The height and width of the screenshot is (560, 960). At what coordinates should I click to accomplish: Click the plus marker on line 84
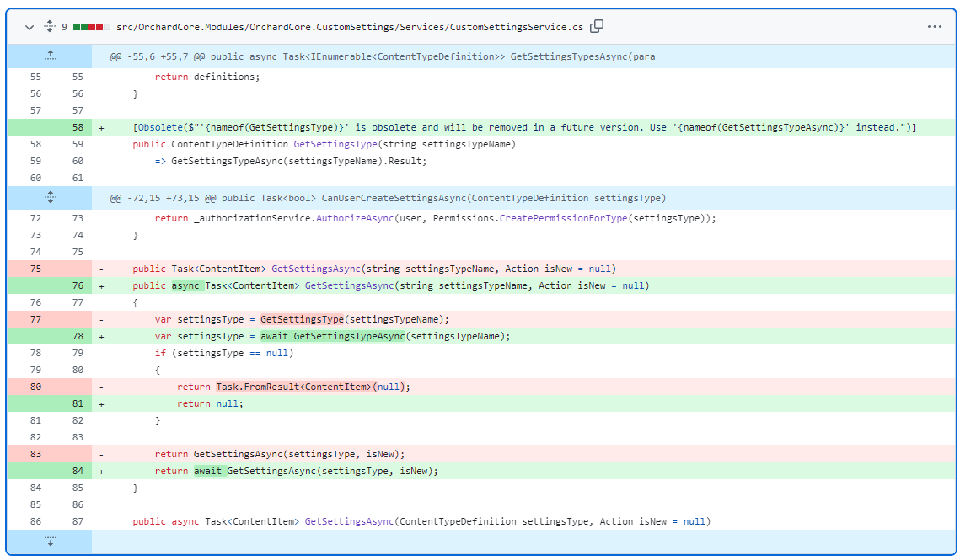(102, 472)
